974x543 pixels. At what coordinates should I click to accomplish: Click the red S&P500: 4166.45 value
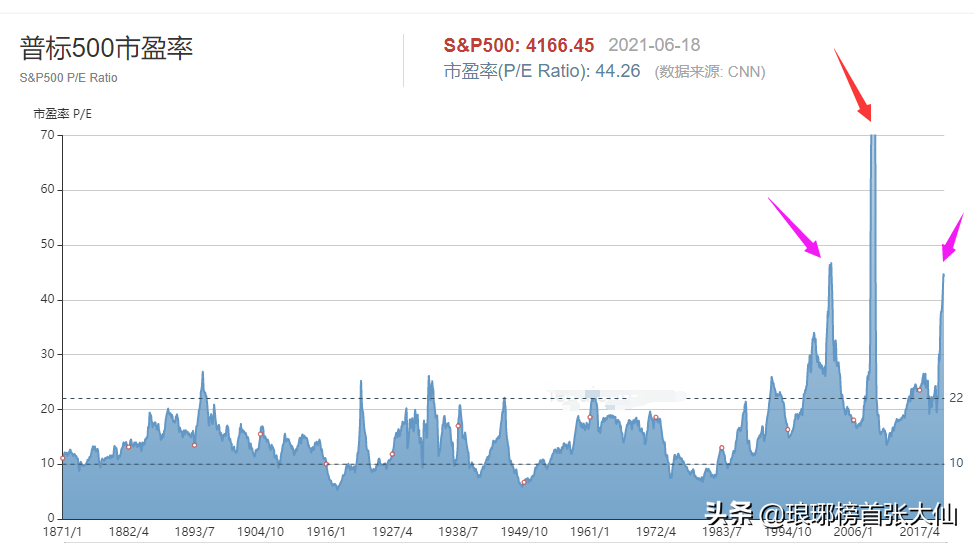[519, 45]
